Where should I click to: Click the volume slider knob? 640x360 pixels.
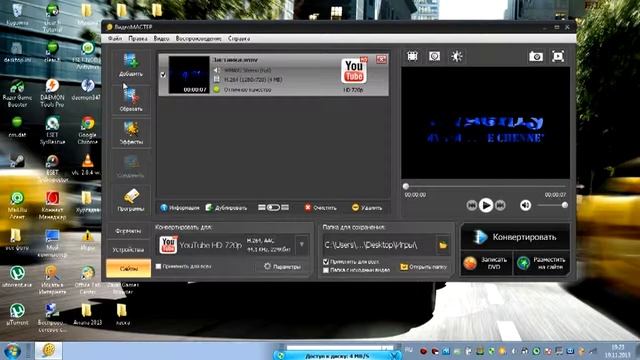click(x=565, y=205)
